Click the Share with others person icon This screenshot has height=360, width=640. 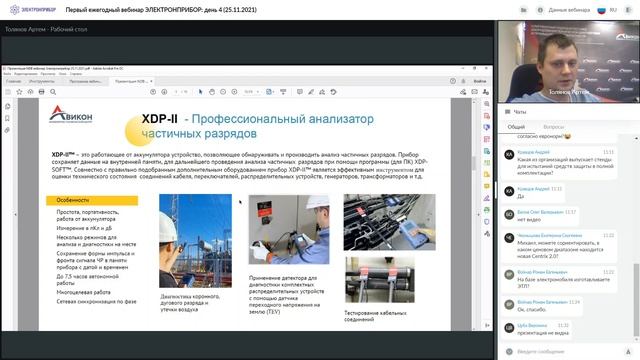pos(485,92)
